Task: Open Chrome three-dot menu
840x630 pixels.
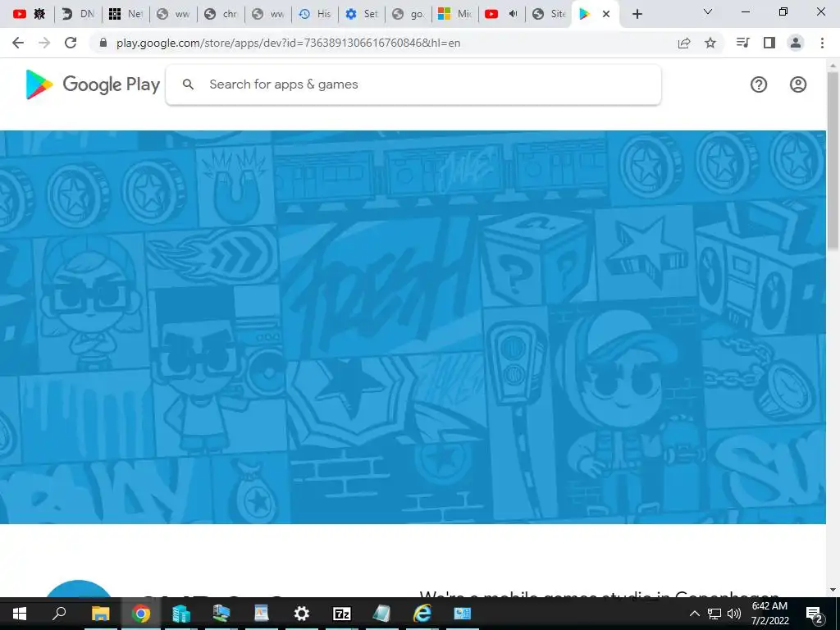Action: pyautogui.click(x=822, y=43)
